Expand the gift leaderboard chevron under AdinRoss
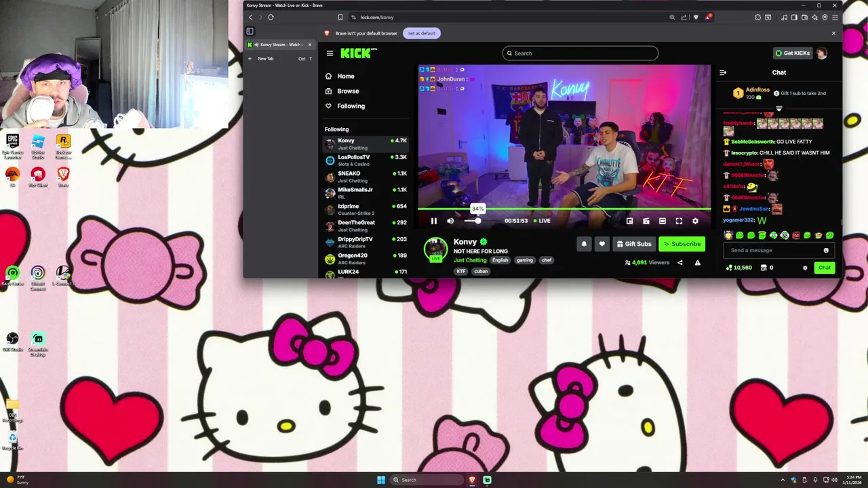This screenshot has width=868, height=488. coord(779,108)
